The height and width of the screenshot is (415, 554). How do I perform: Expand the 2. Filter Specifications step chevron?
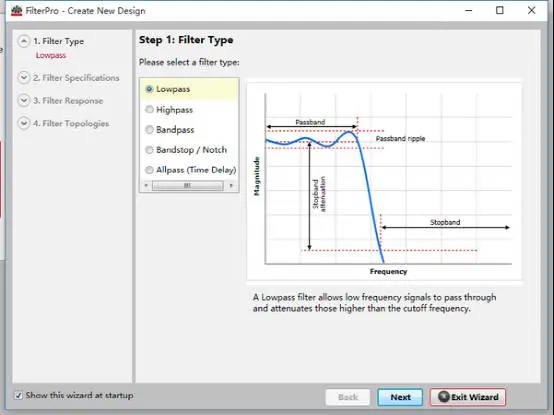pos(24,77)
